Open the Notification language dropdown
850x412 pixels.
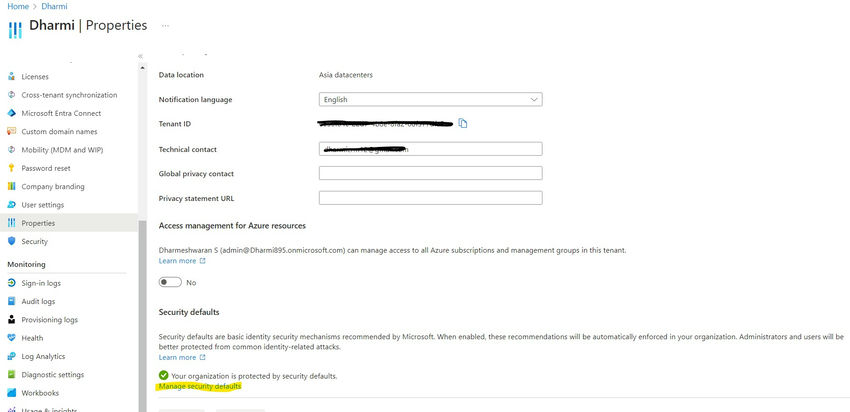430,100
